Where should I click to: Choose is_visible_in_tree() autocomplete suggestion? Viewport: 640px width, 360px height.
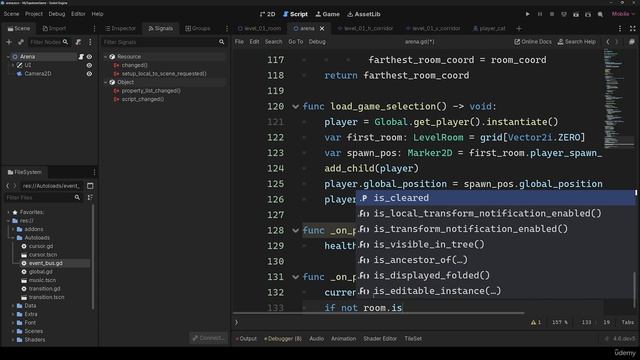495,244
